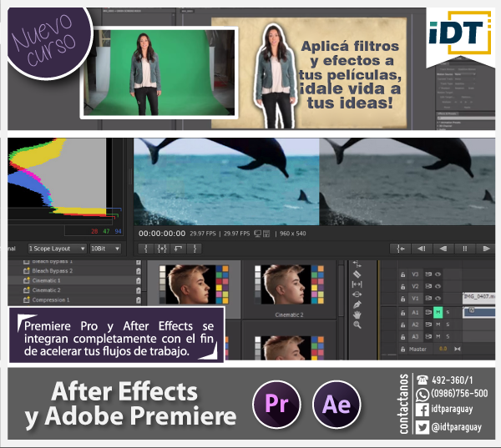The image size is (501, 448).
Task: Toggle the lock on track V1
Action: tap(403, 299)
